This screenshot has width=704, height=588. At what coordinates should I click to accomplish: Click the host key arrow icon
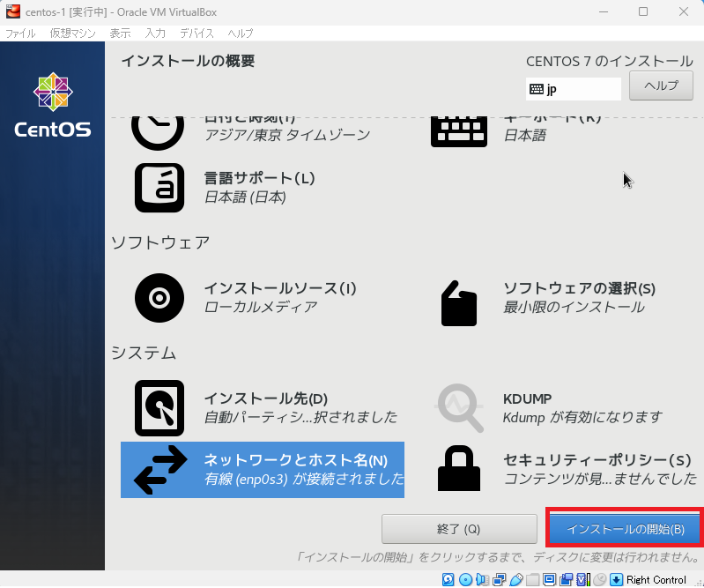click(617, 579)
